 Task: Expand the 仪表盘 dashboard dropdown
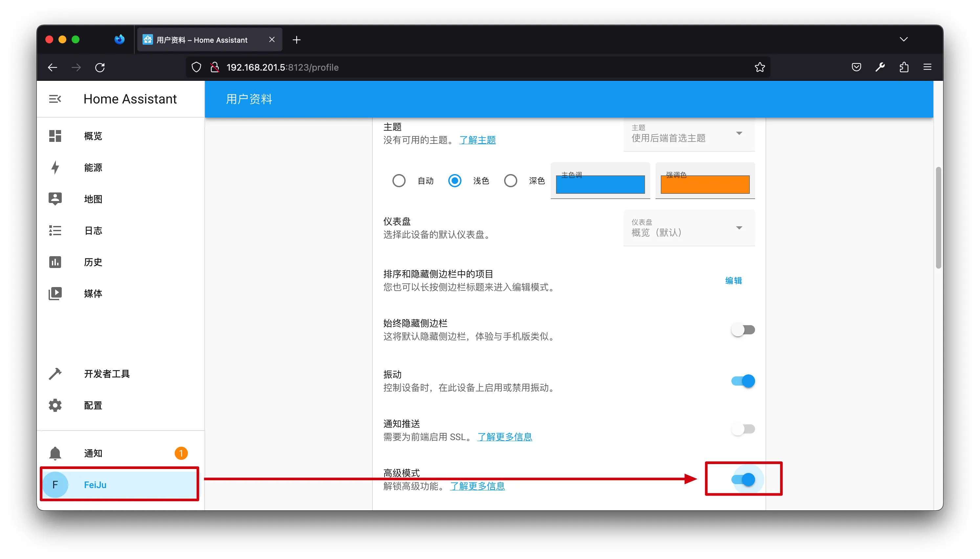689,228
